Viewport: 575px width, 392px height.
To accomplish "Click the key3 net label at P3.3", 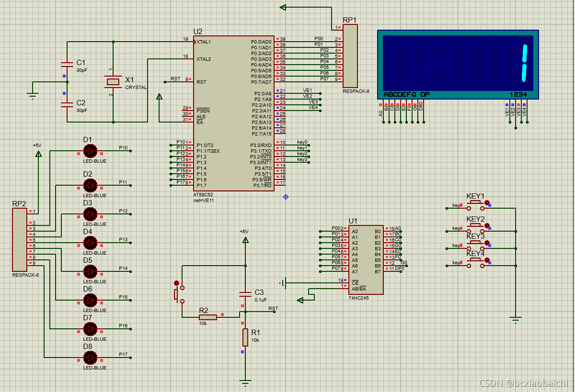I will (x=302, y=159).
